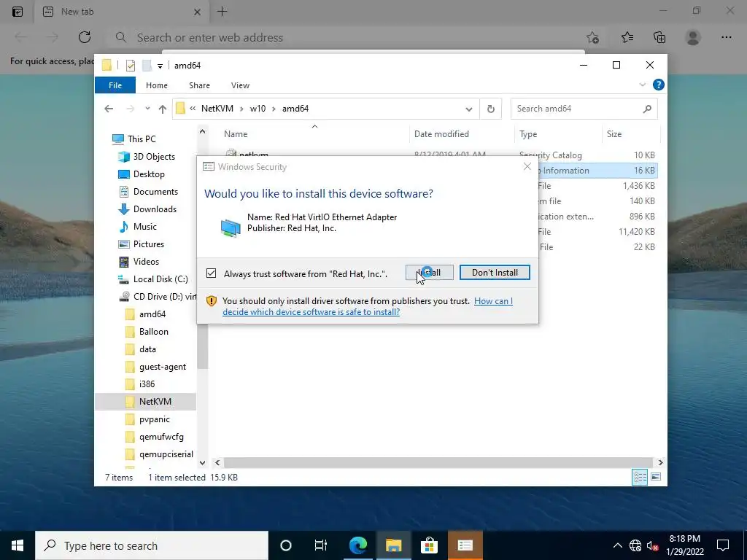Click NetKVM in the address breadcrumb
This screenshot has height=560, width=747.
click(x=217, y=109)
